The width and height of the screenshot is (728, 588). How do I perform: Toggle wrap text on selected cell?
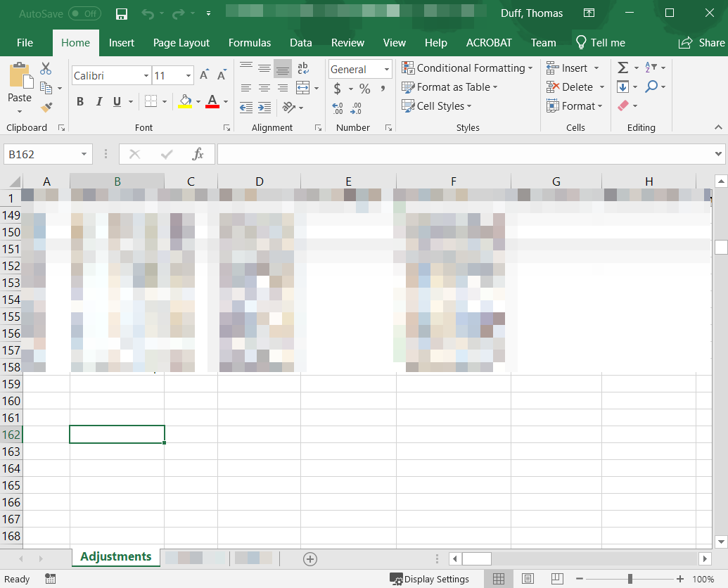302,68
